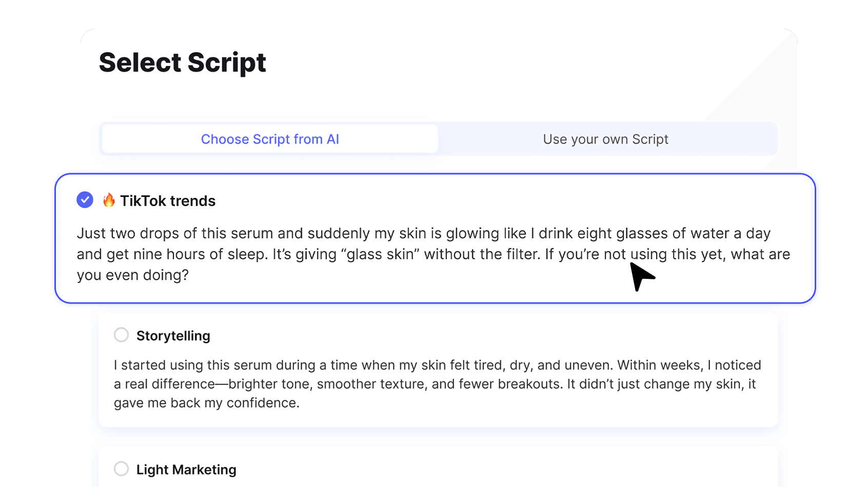Viewport: 868px width, 487px height.
Task: Click the Light Marketing heading label
Action: point(186,470)
